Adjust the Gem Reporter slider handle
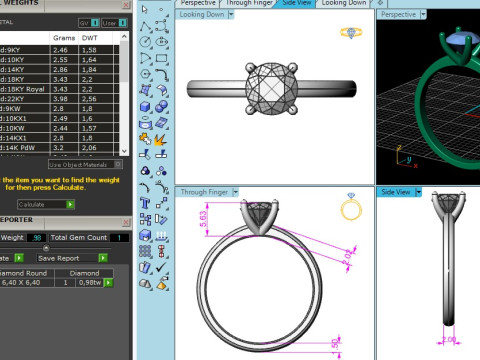This screenshot has height=360, width=480. 46,248
